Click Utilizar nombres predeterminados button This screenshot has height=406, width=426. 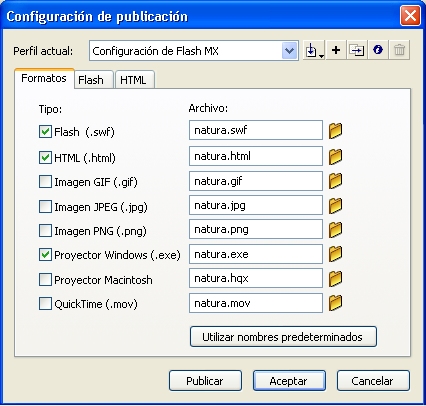[x=283, y=337]
